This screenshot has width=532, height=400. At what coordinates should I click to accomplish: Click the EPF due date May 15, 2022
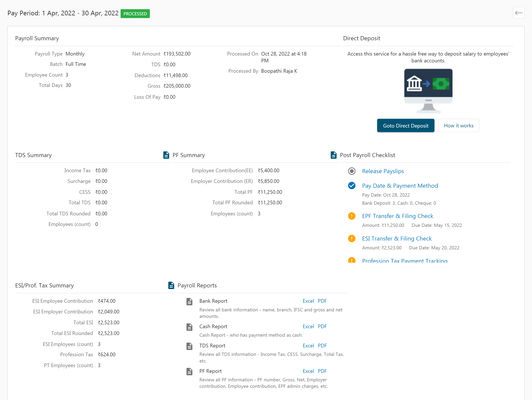436,225
